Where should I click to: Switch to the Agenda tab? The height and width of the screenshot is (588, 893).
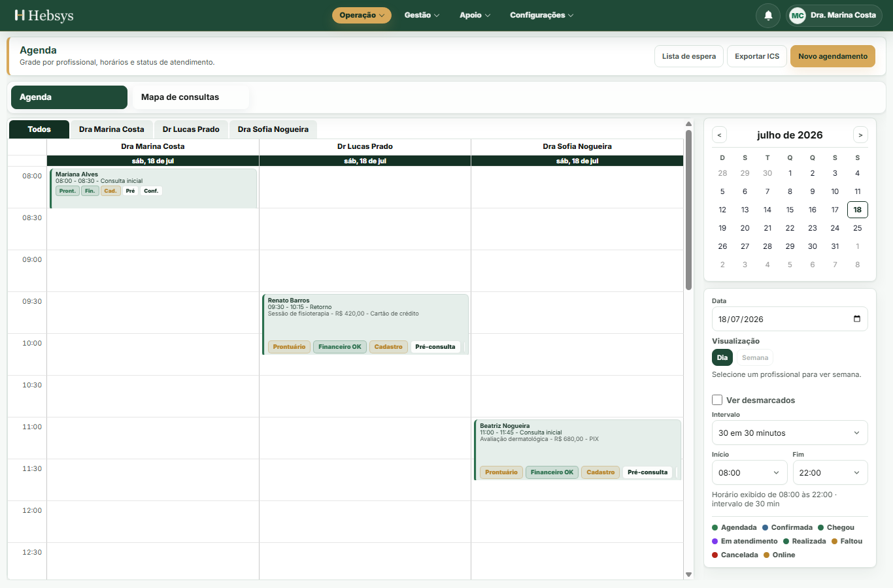[69, 97]
